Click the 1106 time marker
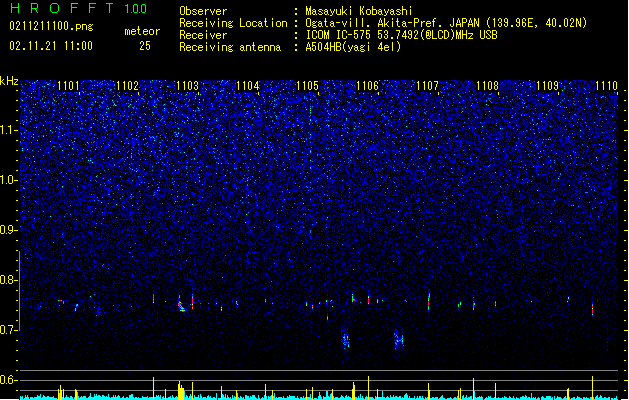Viewport: 629px width, 400px height. [x=367, y=85]
